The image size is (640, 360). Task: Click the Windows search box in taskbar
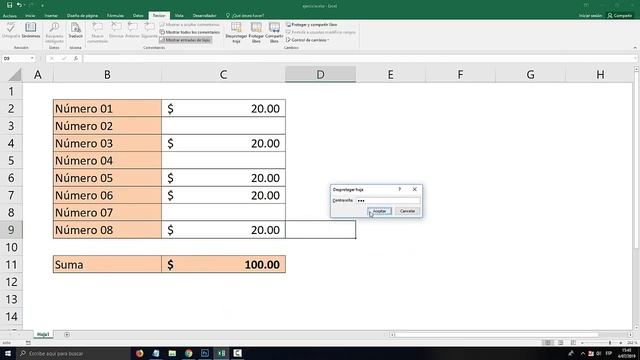(x=73, y=353)
